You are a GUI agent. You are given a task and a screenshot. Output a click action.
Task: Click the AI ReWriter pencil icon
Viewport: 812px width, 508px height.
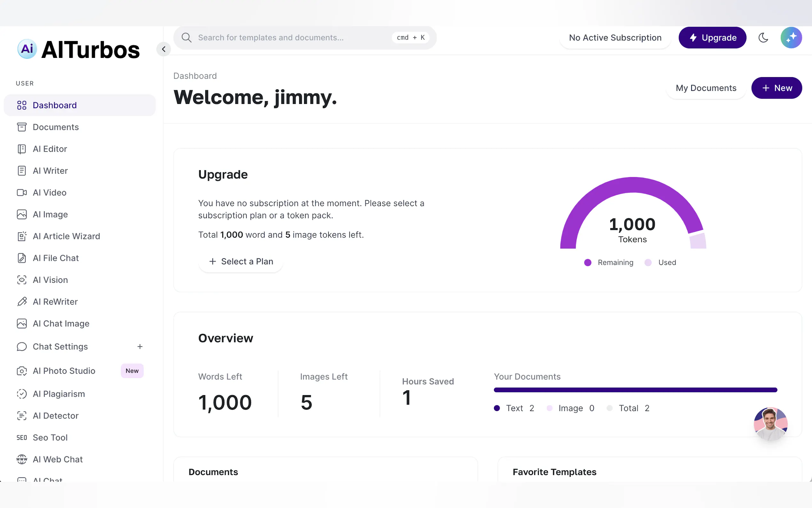[22, 302]
